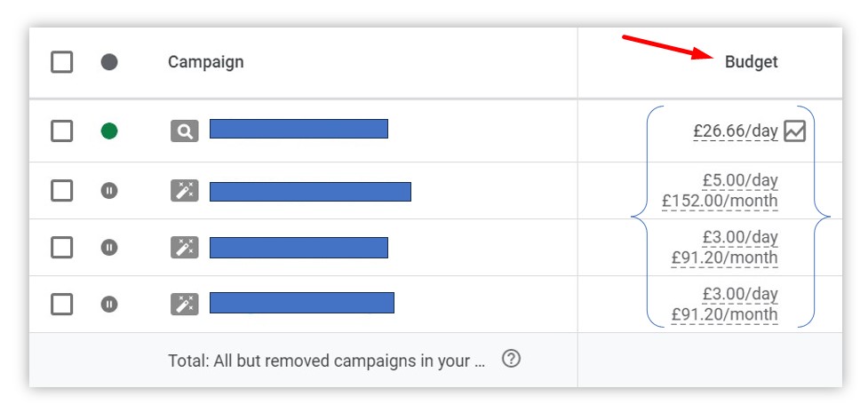Click wand icon on the last campaign row
The width and height of the screenshot is (868, 412).
click(184, 305)
